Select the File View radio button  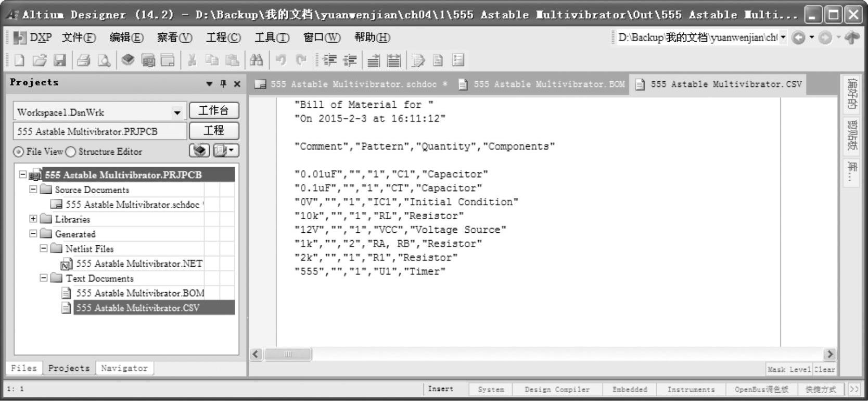pos(19,152)
